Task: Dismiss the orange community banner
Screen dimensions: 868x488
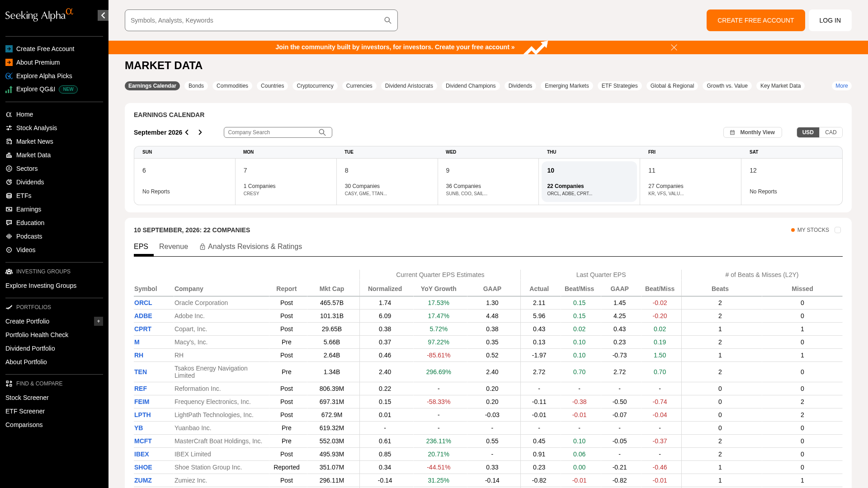Action: (674, 47)
